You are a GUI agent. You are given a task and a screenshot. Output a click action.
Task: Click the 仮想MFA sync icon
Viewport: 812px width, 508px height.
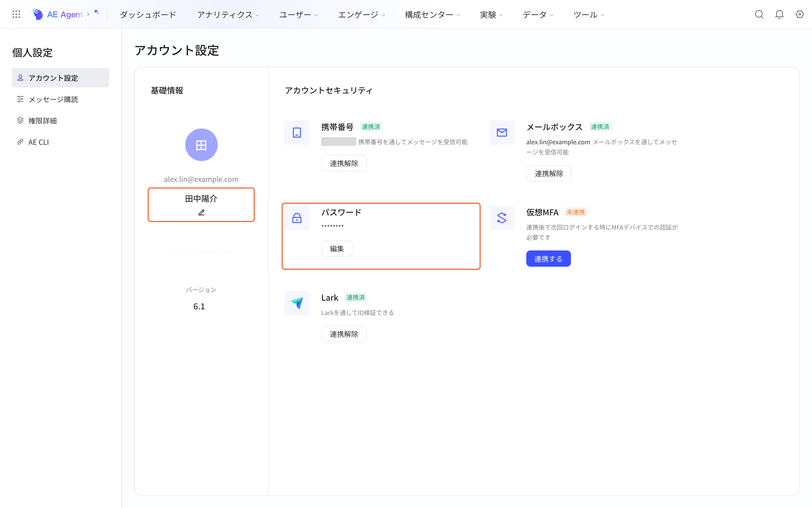coord(502,218)
